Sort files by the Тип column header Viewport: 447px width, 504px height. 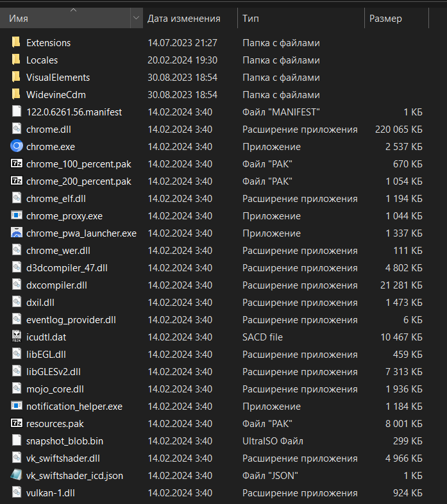[x=301, y=19]
